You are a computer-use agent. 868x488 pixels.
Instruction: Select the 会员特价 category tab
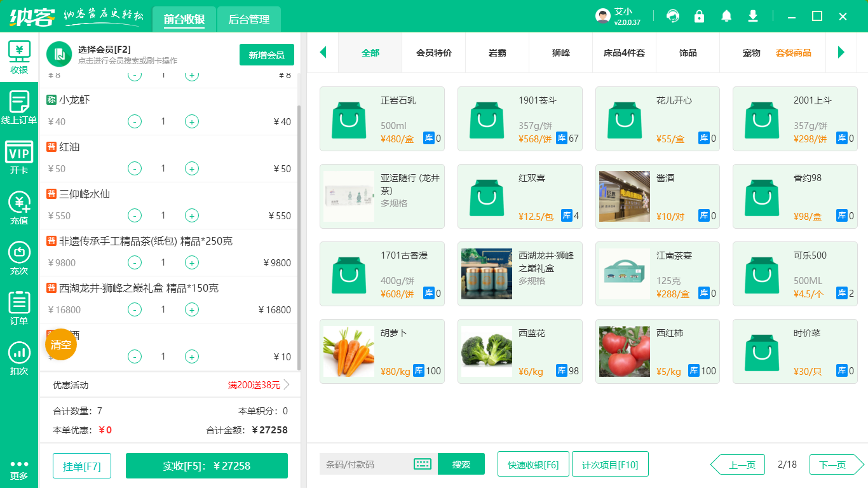coord(433,53)
